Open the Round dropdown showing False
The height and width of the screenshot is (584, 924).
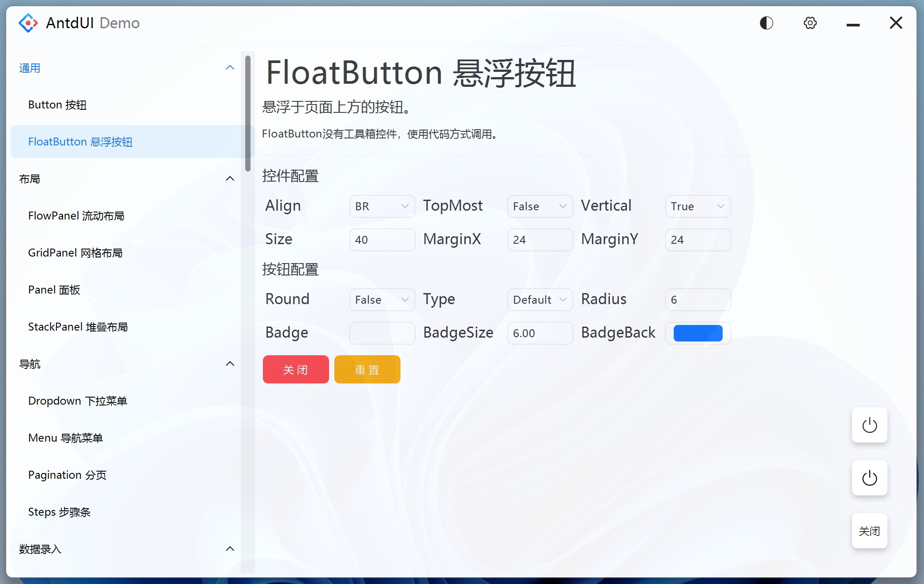[x=382, y=299]
